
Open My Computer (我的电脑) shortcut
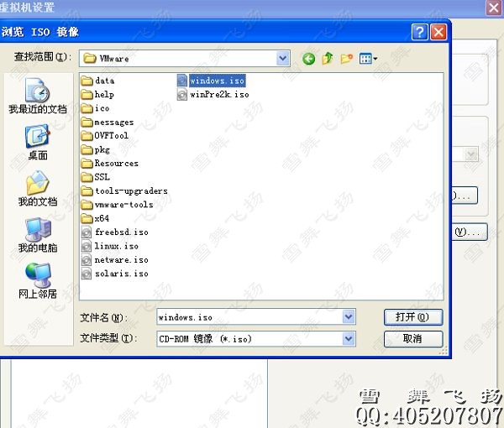point(37,235)
